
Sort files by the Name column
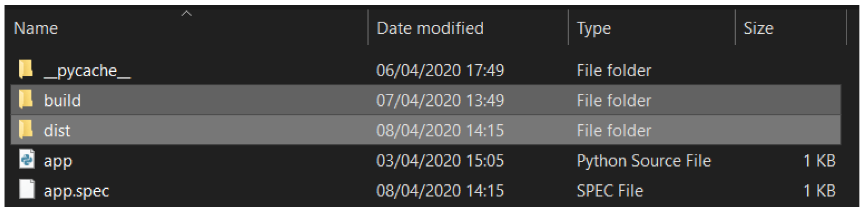tap(36, 28)
